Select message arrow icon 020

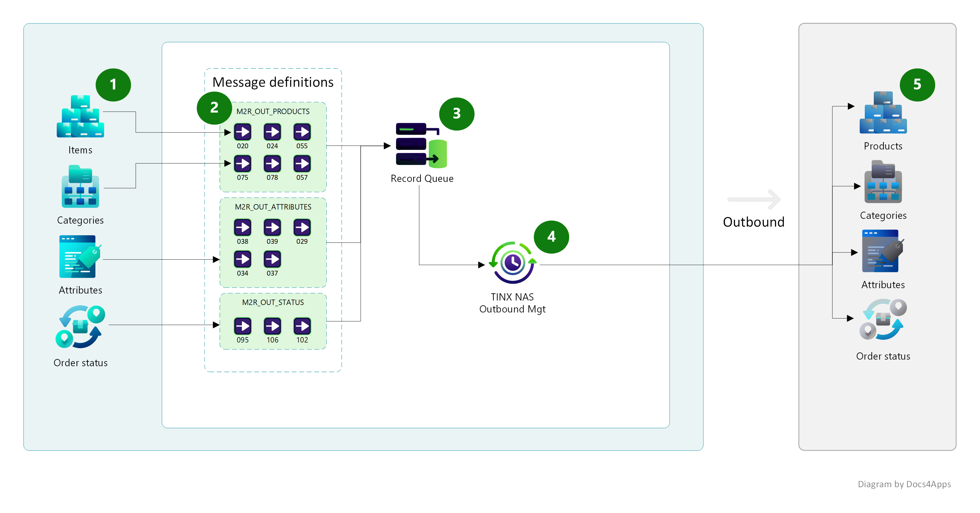coord(242,132)
